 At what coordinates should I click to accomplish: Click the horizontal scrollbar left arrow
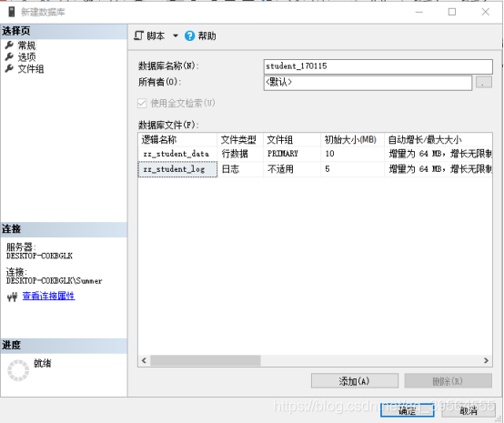[x=144, y=360]
